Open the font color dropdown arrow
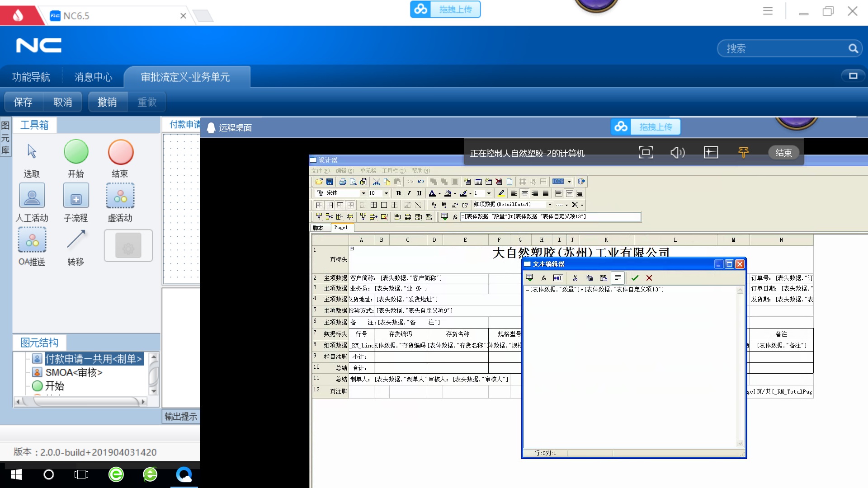 439,194
